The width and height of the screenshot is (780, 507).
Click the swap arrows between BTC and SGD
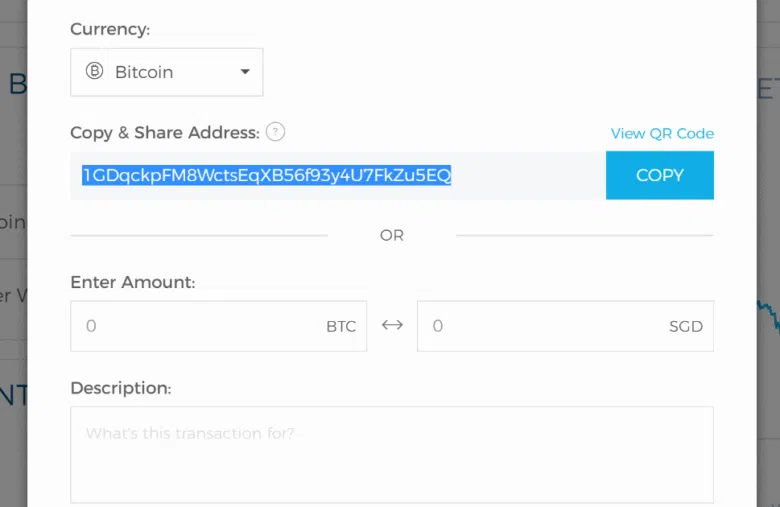(x=392, y=326)
